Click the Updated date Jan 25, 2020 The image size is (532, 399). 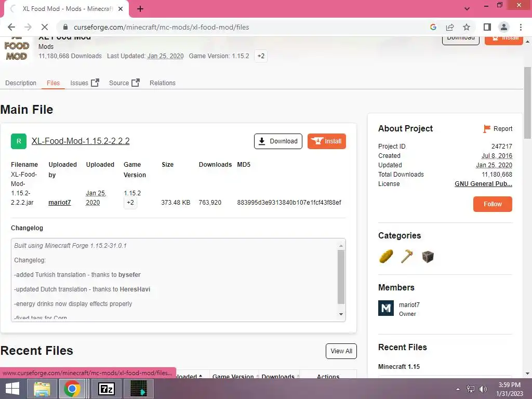click(x=494, y=165)
